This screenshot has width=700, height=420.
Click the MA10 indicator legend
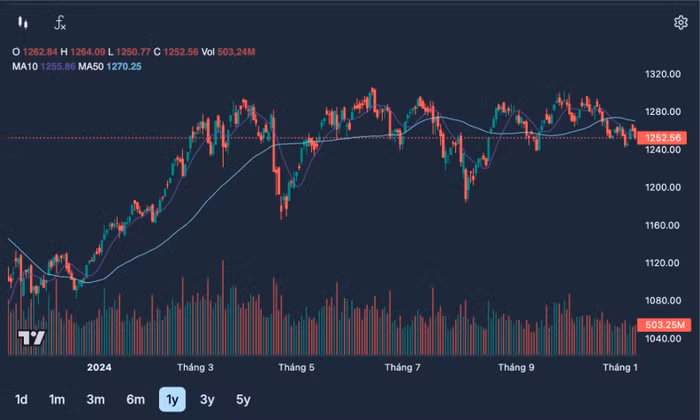click(x=44, y=67)
